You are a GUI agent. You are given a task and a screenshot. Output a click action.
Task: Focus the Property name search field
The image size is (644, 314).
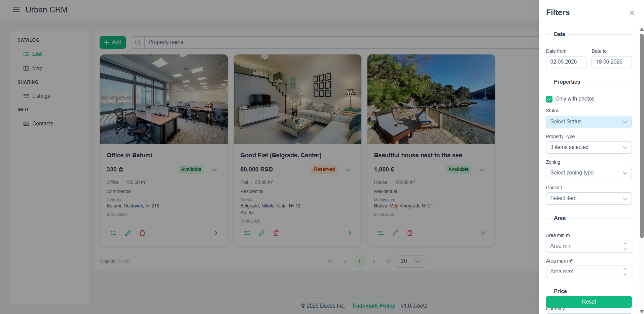[x=342, y=42]
